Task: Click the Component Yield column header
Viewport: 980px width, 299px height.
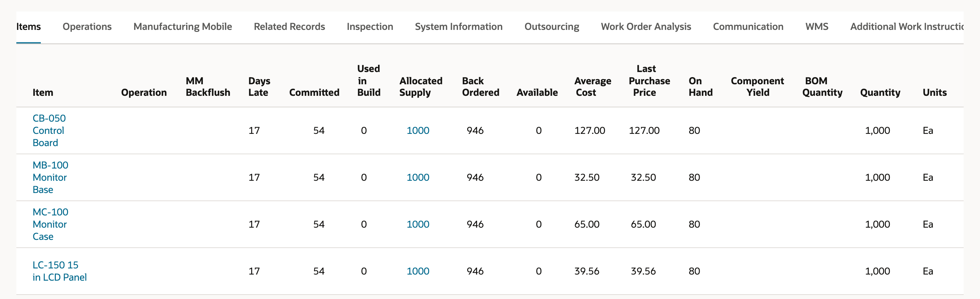Action: (757, 87)
